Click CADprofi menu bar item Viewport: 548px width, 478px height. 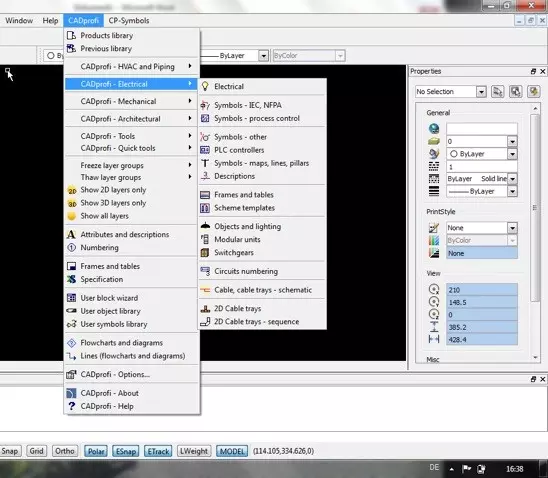point(84,21)
